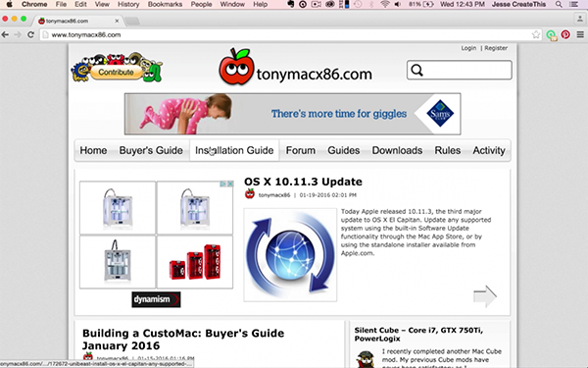
Task: Open the Time Machine menu bar icon
Action: pos(358,5)
